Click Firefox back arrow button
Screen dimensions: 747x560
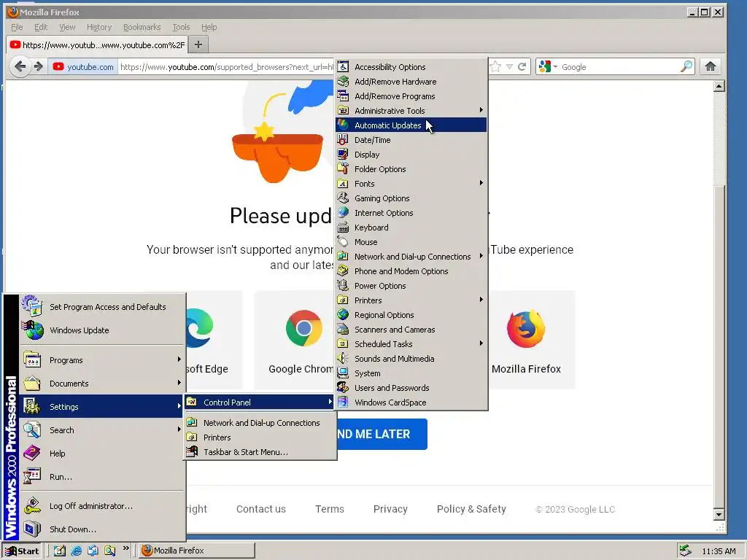coord(20,66)
